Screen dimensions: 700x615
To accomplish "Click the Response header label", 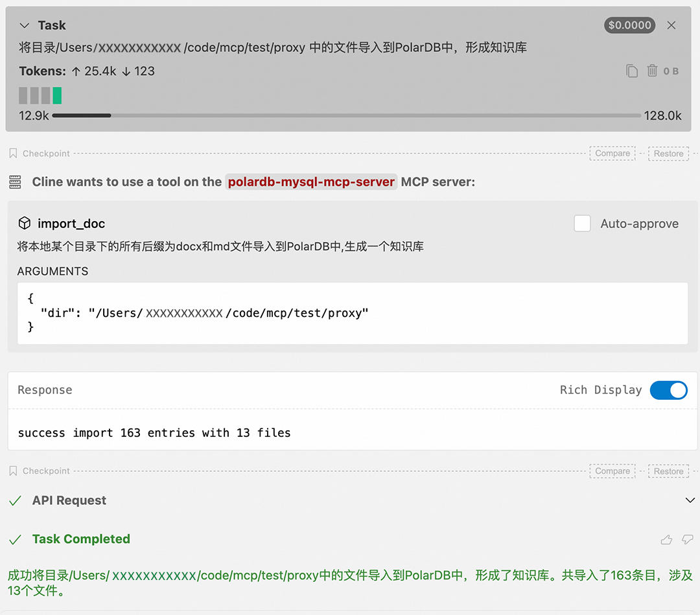I will tap(45, 390).
